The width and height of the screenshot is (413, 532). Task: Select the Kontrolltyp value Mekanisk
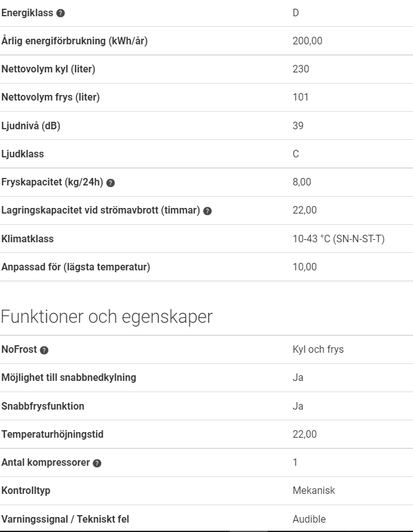pos(314,491)
